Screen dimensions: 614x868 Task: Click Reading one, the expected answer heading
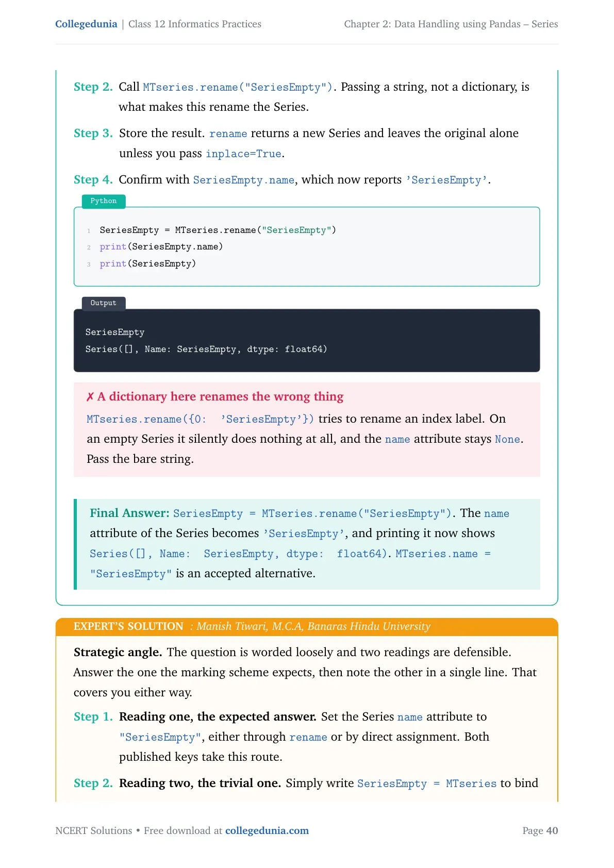click(218, 716)
